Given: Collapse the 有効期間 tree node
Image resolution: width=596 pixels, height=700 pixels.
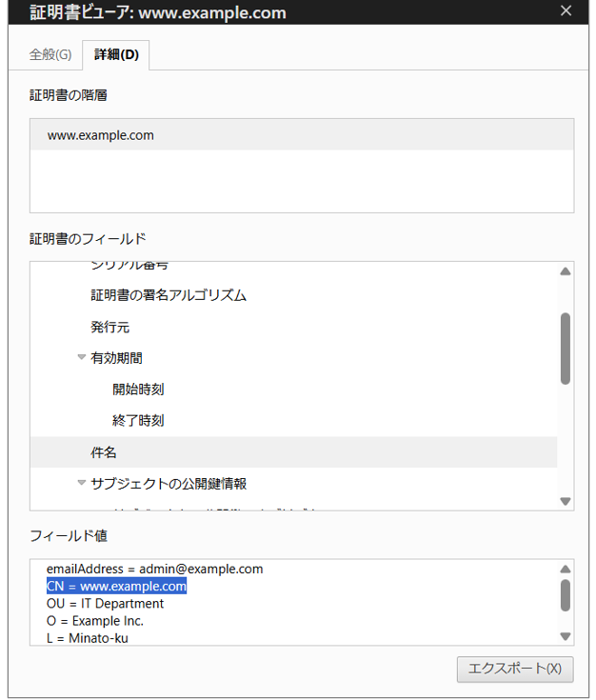Looking at the screenshot, I should 81,357.
